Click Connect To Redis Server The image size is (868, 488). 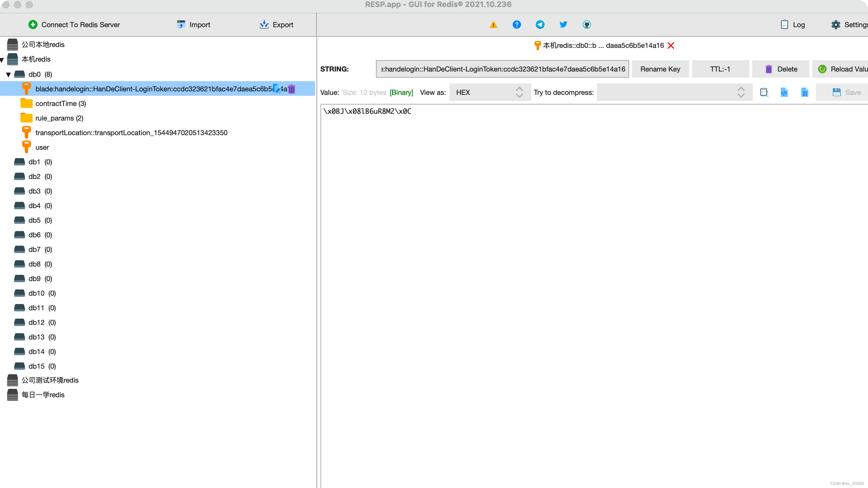pos(74,25)
